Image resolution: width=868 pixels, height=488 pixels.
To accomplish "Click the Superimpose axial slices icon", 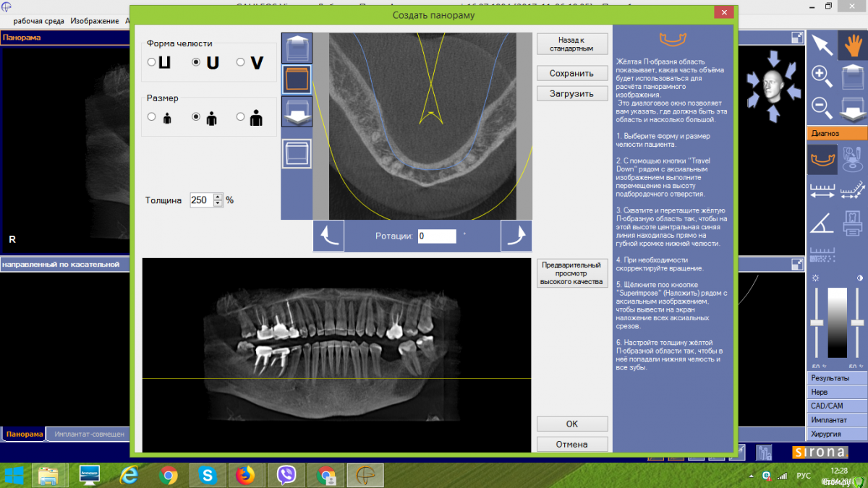I will pyautogui.click(x=297, y=154).
